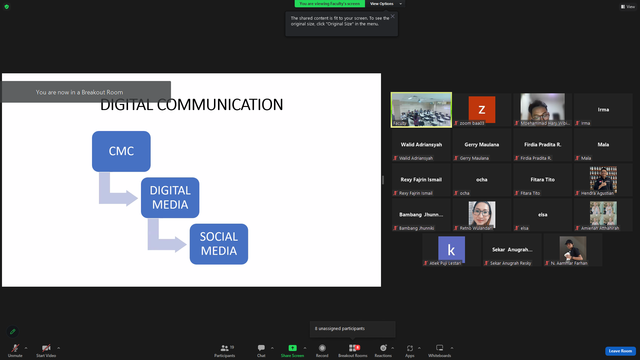640x360 pixels.
Task: Select the zoom baa03 participant tile
Action: (x=482, y=110)
